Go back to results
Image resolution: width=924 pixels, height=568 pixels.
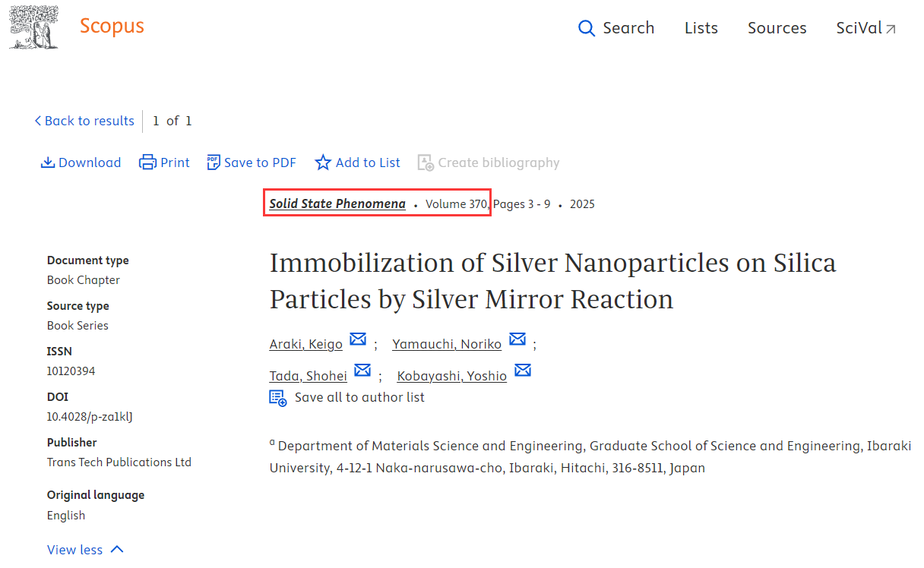point(84,121)
